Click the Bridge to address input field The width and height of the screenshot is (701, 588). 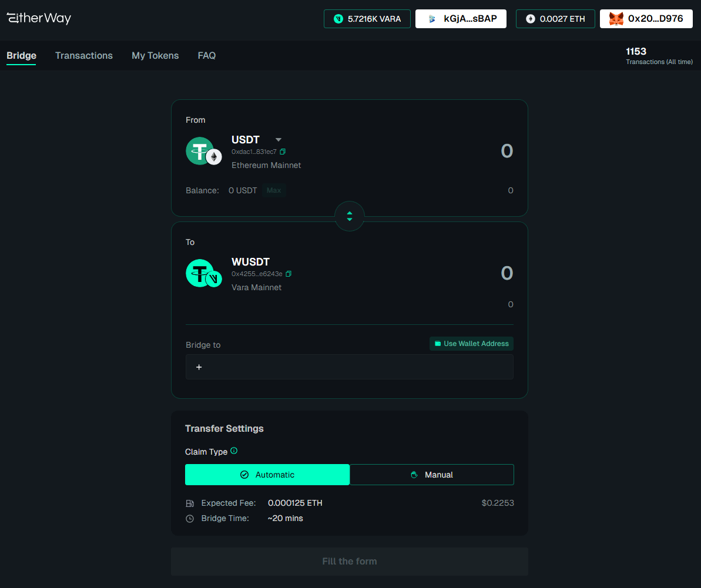[350, 367]
